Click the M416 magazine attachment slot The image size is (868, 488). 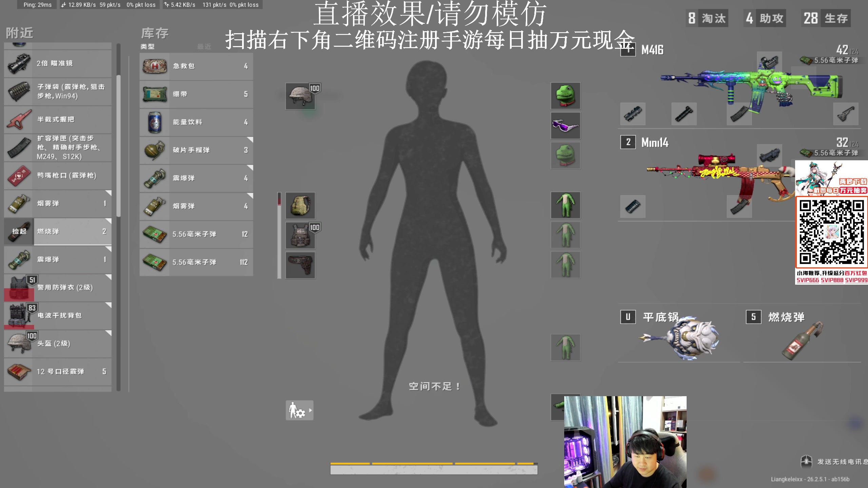pos(739,114)
